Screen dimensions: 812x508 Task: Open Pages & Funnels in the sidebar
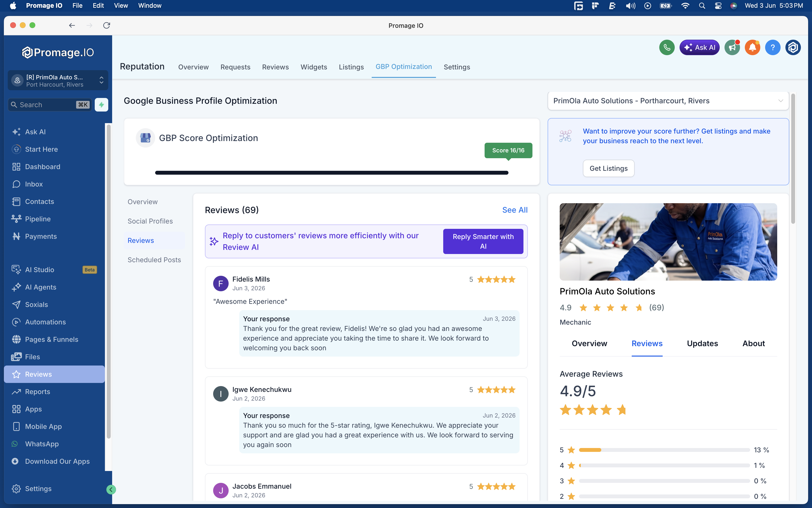[x=54, y=339]
